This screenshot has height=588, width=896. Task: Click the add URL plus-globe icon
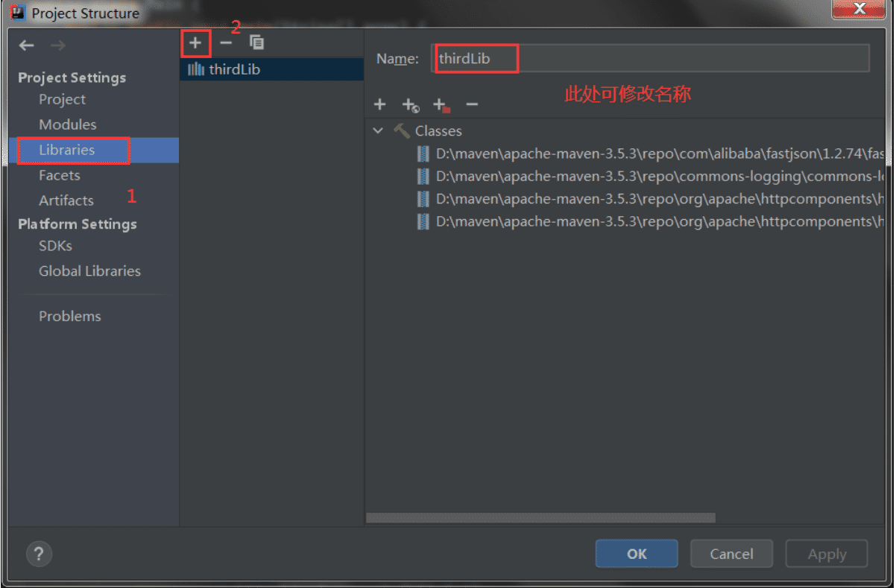click(x=410, y=105)
